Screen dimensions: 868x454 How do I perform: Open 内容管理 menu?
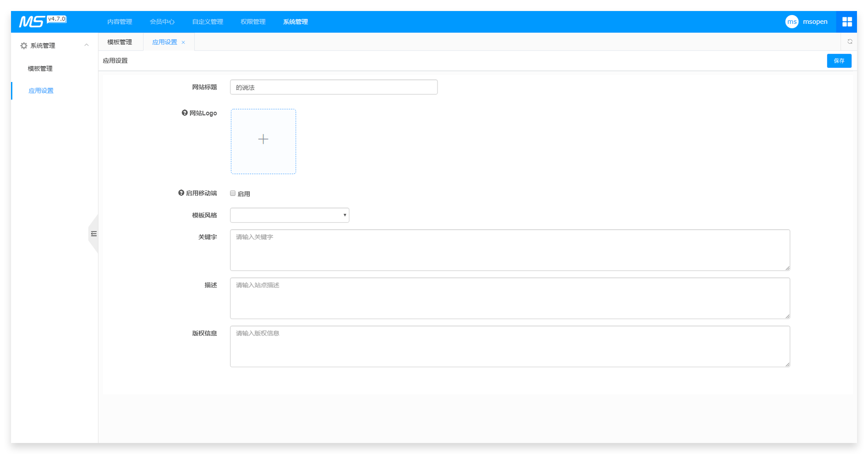[119, 22]
